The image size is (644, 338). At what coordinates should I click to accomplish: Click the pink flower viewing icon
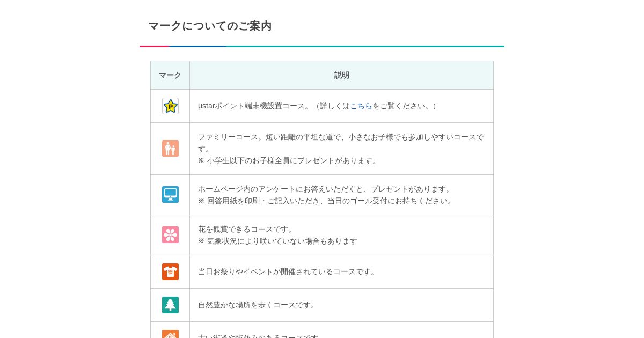pos(170,235)
